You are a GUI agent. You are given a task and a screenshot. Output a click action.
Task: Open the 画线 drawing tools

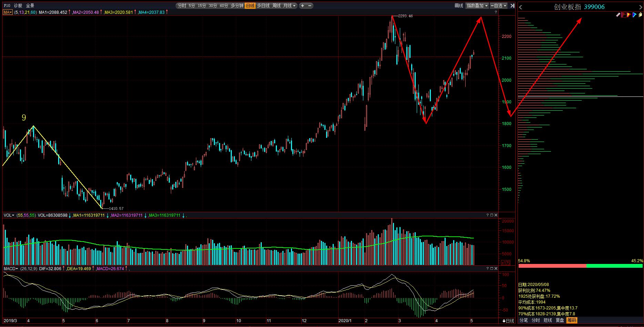click(459, 6)
